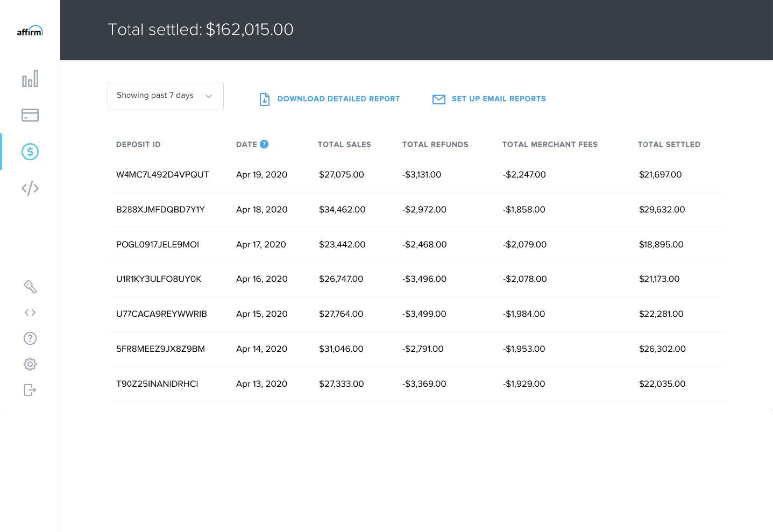Click the Affirm logo
The image size is (773, 532).
30,31
